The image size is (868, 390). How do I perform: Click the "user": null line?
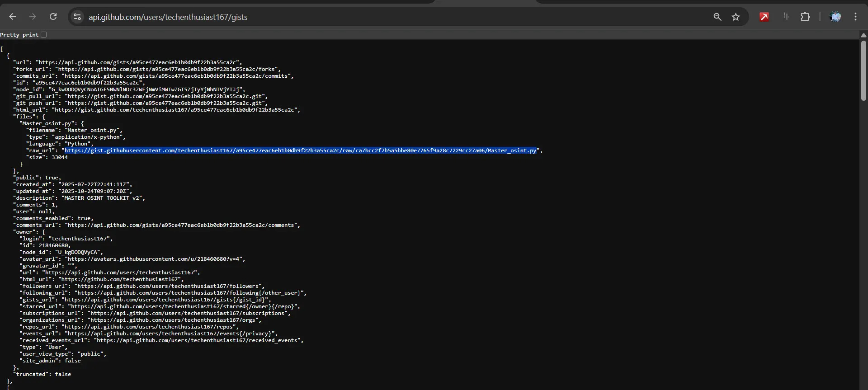pyautogui.click(x=34, y=211)
